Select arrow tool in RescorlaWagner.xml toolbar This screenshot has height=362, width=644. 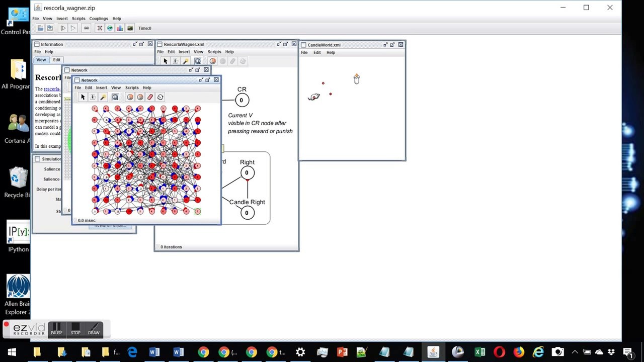[166, 61]
